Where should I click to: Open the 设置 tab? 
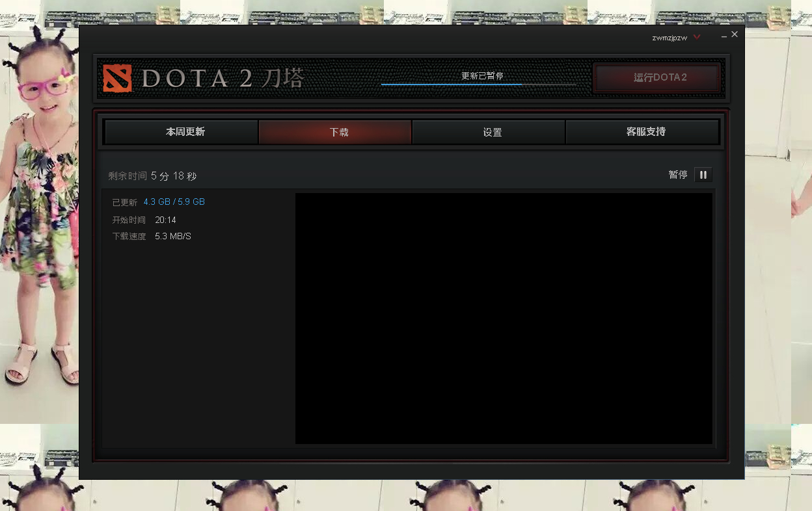(489, 132)
